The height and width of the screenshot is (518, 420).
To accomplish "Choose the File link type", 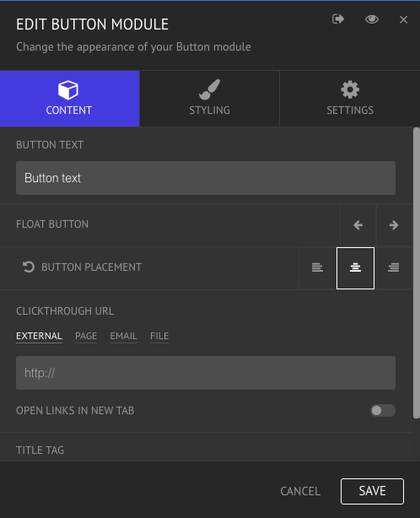I will point(159,336).
